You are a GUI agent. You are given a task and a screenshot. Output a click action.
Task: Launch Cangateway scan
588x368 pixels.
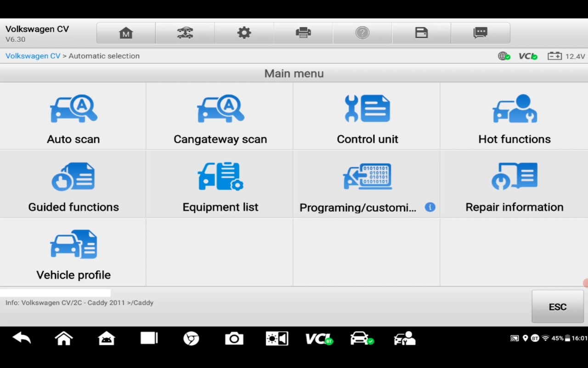pyautogui.click(x=220, y=116)
